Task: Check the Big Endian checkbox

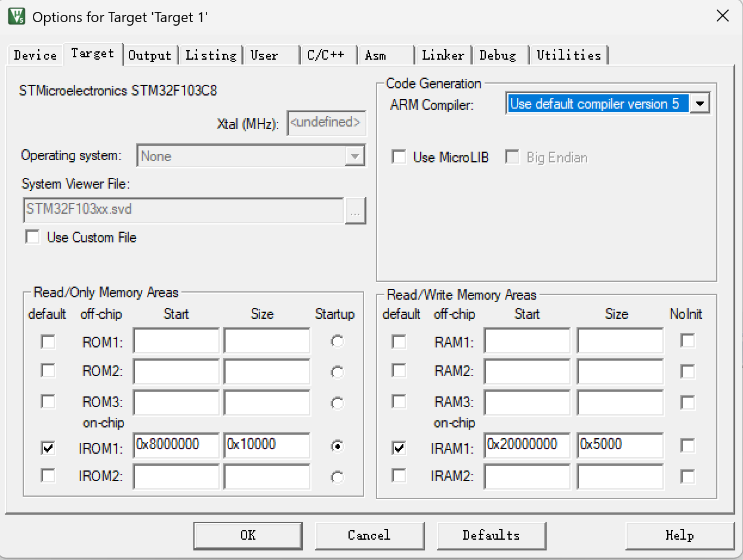Action: (512, 157)
